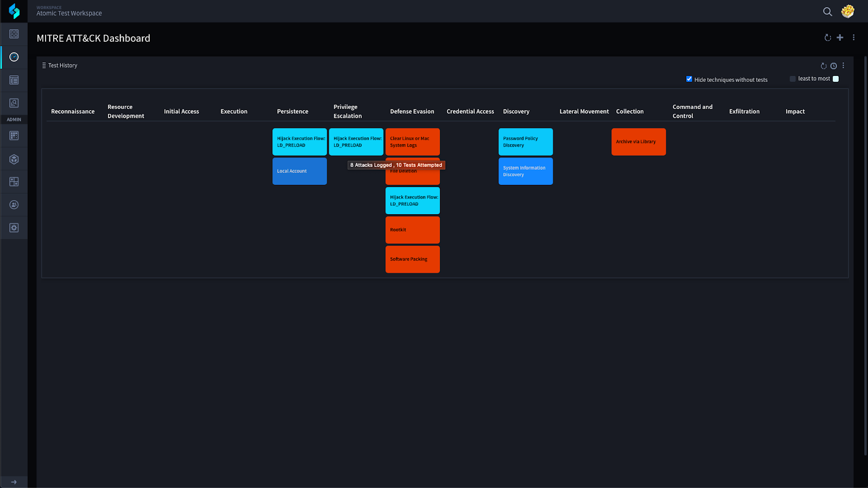Refresh the MITRE ATT&CK dashboard
The height and width of the screenshot is (488, 868).
tap(828, 37)
